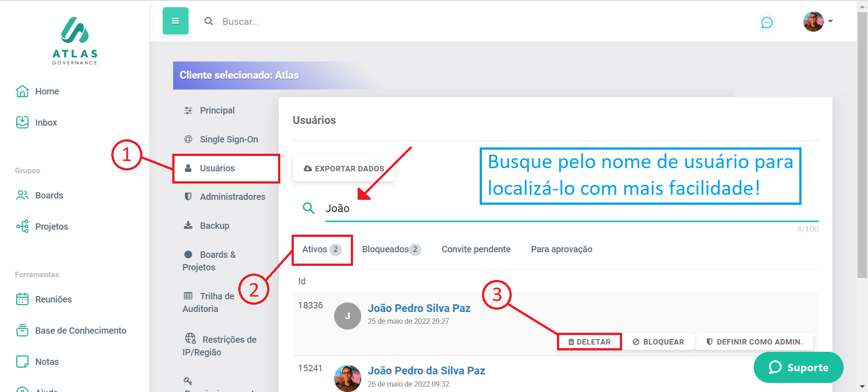Click the green hamburger menu button
The height and width of the screenshot is (392, 868).
pyautogui.click(x=175, y=21)
